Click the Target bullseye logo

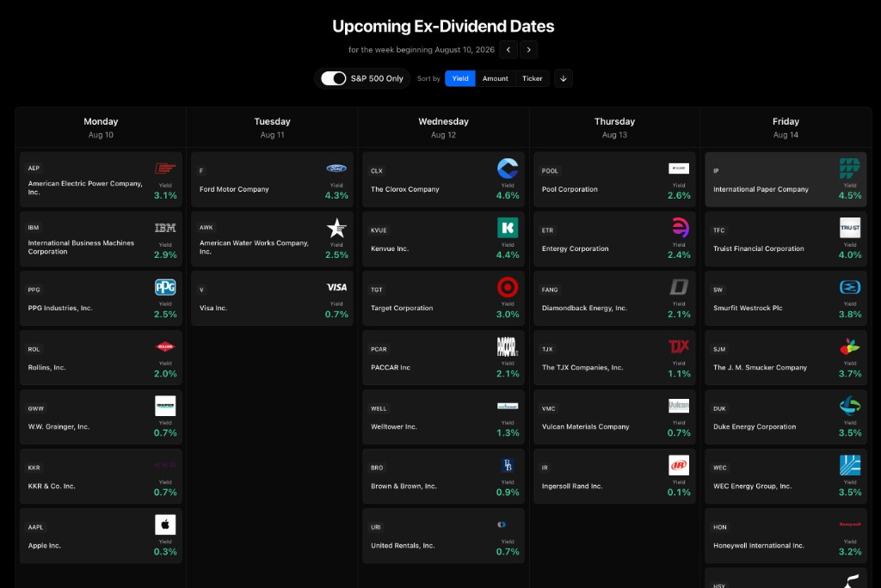click(x=508, y=287)
